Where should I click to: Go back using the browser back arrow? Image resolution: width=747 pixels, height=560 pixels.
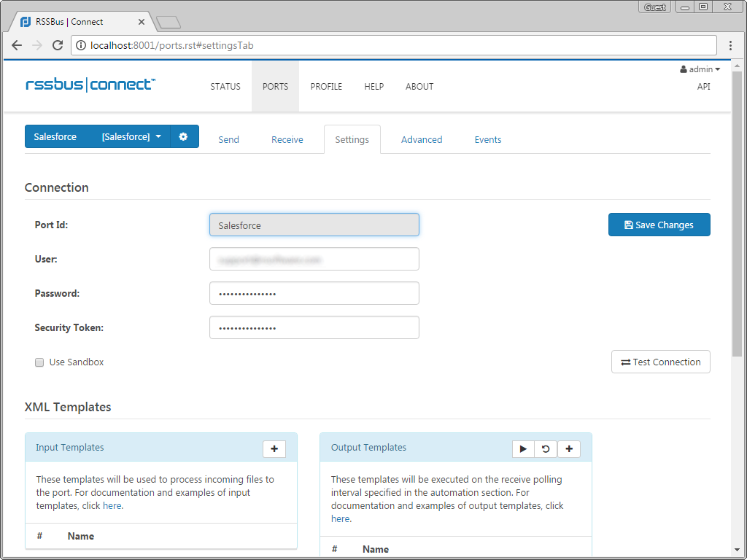17,45
